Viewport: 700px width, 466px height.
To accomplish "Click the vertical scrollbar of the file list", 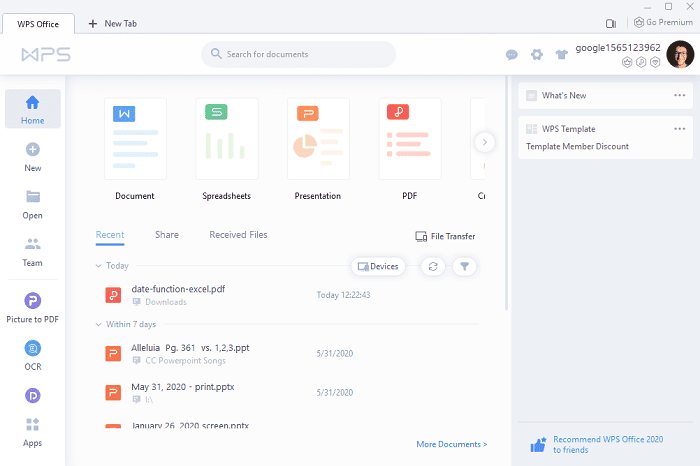I will [506, 193].
